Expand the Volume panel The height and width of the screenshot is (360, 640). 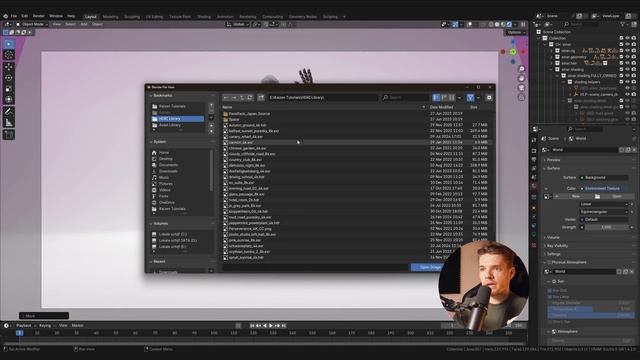click(553, 237)
